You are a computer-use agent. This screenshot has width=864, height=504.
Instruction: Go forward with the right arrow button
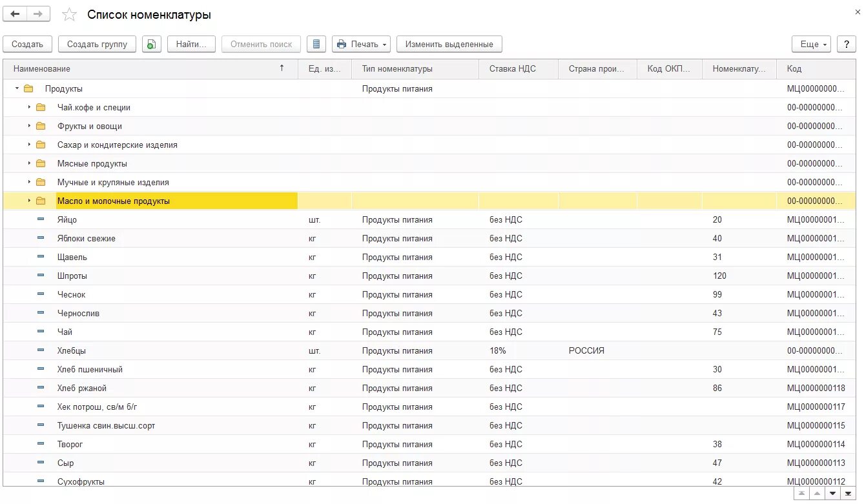pos(38,14)
